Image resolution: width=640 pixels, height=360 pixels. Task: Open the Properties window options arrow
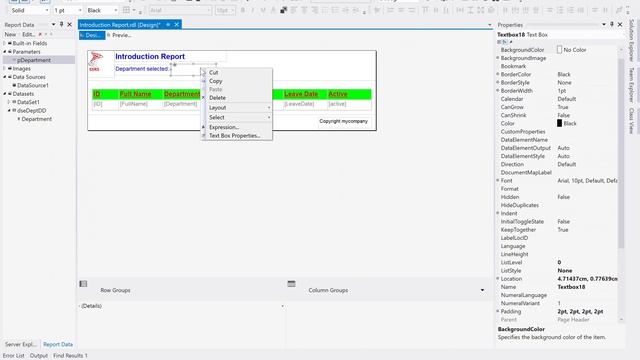(604, 24)
